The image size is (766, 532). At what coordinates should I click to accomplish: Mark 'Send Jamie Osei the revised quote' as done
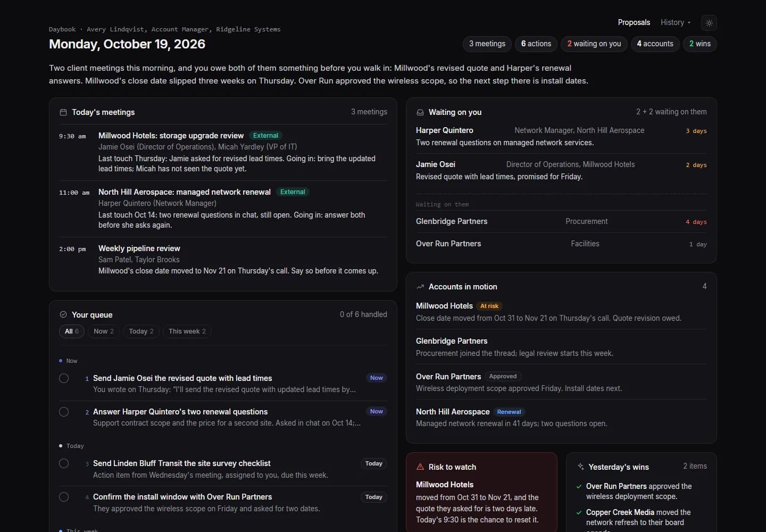64,378
